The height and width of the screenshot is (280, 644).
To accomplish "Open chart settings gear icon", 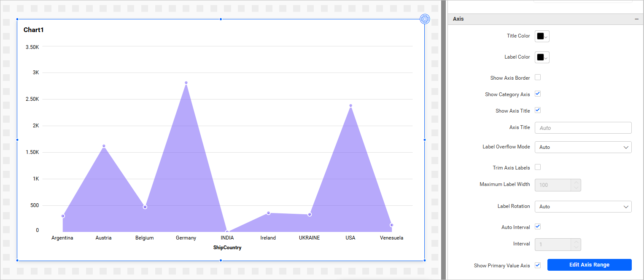I will point(425,19).
